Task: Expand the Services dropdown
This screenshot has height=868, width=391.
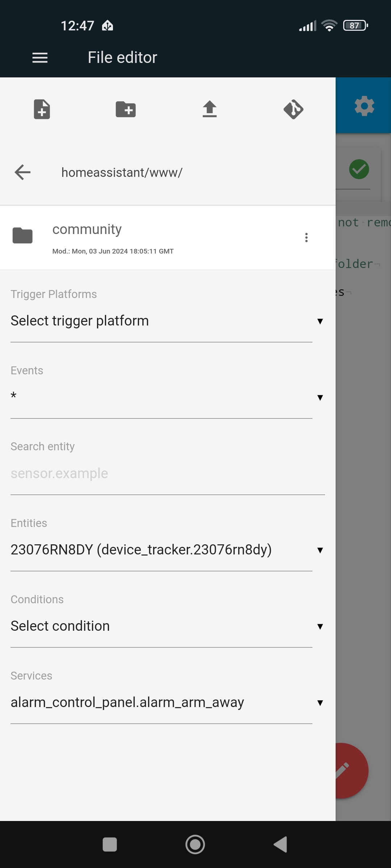Action: 167,702
